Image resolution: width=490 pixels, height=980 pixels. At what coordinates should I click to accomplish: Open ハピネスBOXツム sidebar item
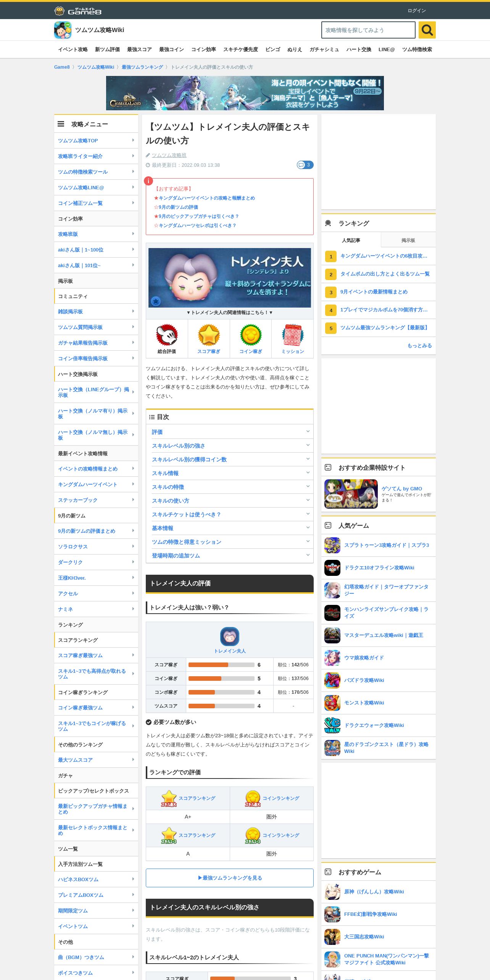pos(96,879)
